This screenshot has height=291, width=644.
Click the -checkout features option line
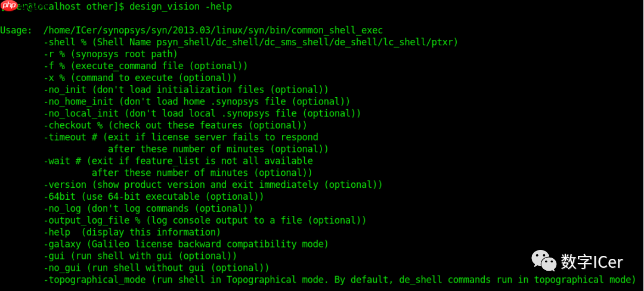point(175,125)
